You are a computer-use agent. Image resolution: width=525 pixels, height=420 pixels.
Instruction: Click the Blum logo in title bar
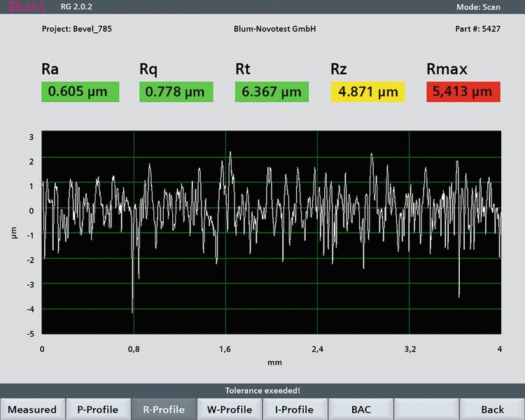(x=27, y=7)
